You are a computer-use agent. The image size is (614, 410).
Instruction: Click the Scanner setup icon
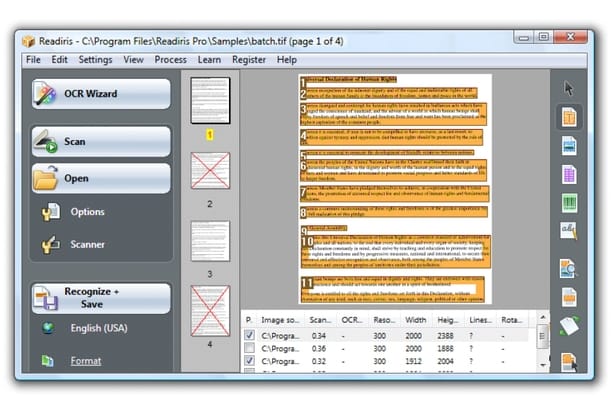point(51,244)
